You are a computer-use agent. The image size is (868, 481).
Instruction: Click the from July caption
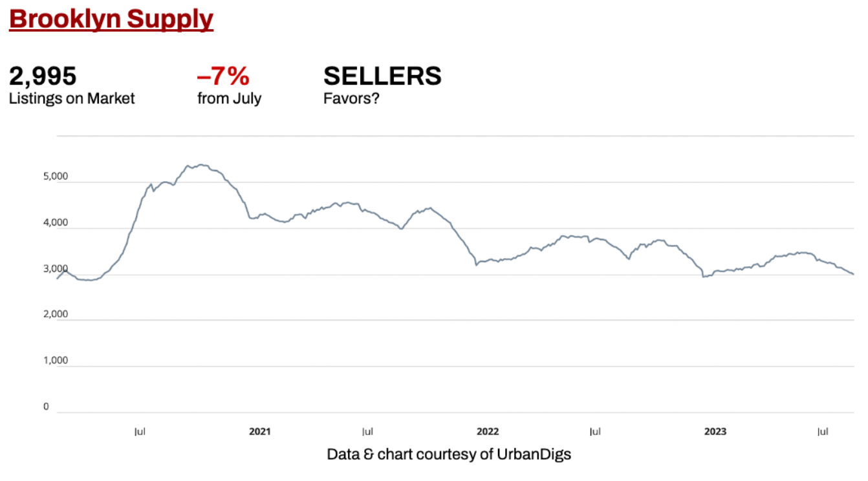230,99
